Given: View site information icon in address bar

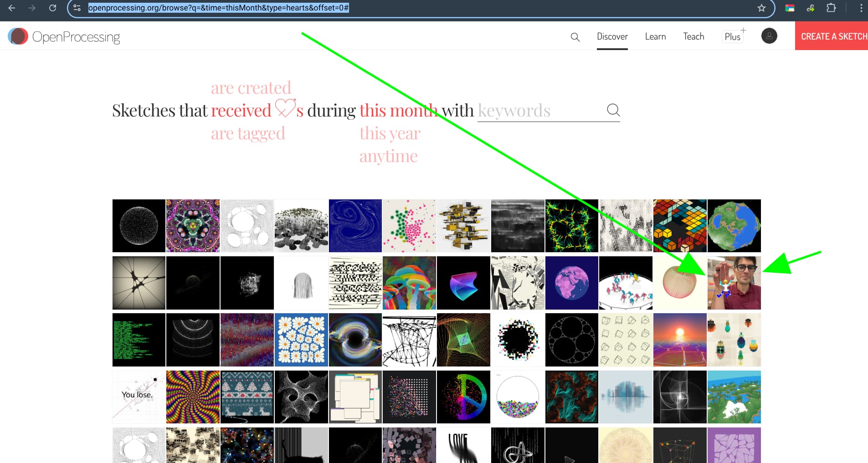Looking at the screenshot, I should click(77, 8).
